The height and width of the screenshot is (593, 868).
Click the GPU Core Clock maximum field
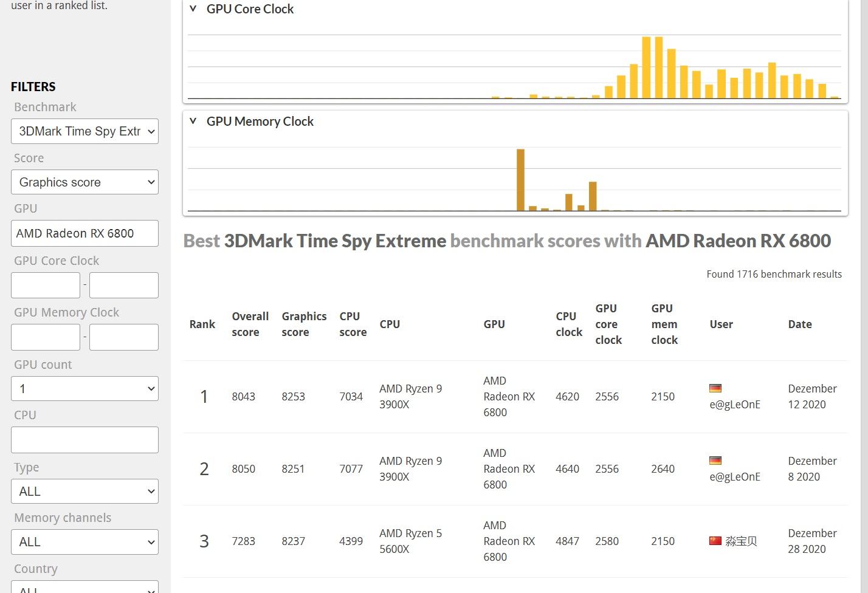(x=124, y=285)
